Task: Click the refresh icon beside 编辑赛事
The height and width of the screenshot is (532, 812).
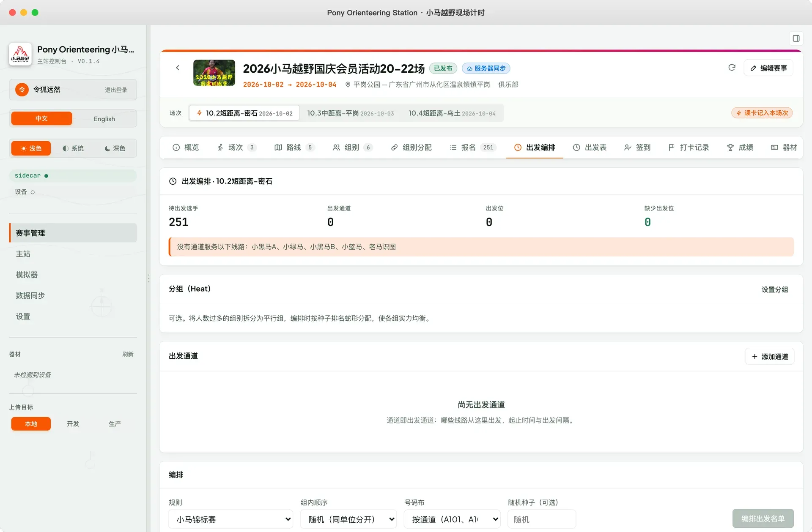Action: (x=732, y=68)
